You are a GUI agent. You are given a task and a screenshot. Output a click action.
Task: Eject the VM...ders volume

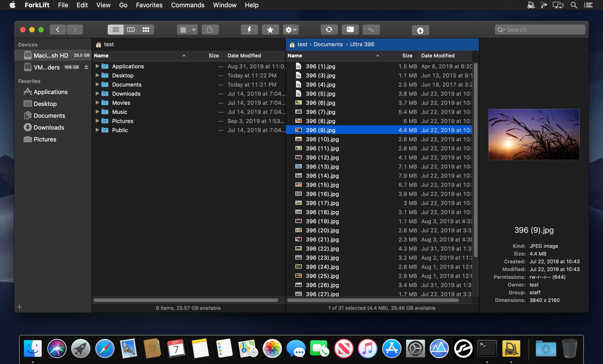(x=86, y=67)
